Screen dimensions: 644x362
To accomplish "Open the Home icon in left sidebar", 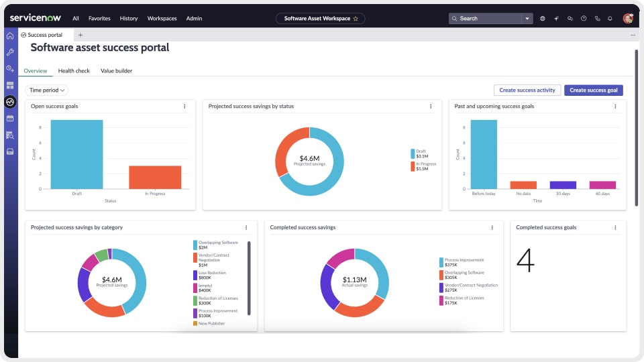I will point(10,36).
